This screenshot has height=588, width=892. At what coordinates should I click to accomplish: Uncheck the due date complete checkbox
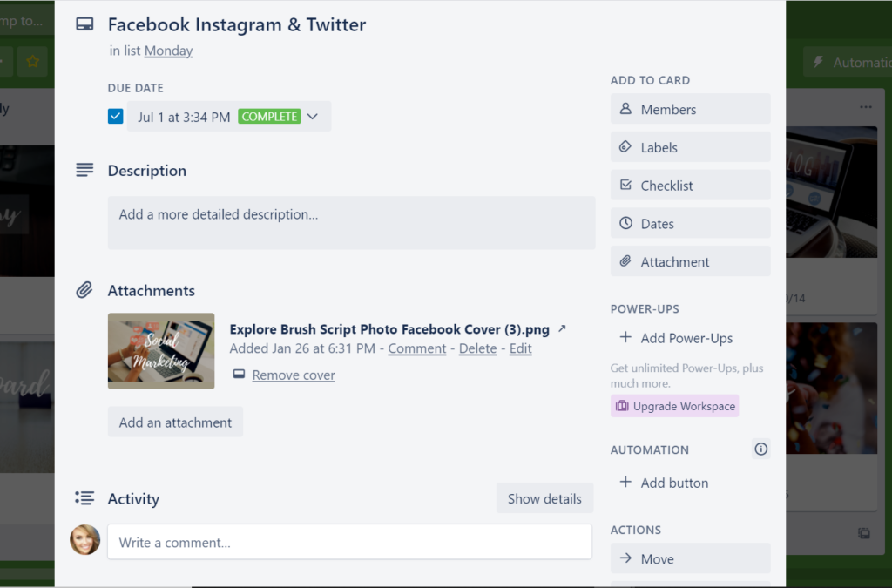pos(116,117)
